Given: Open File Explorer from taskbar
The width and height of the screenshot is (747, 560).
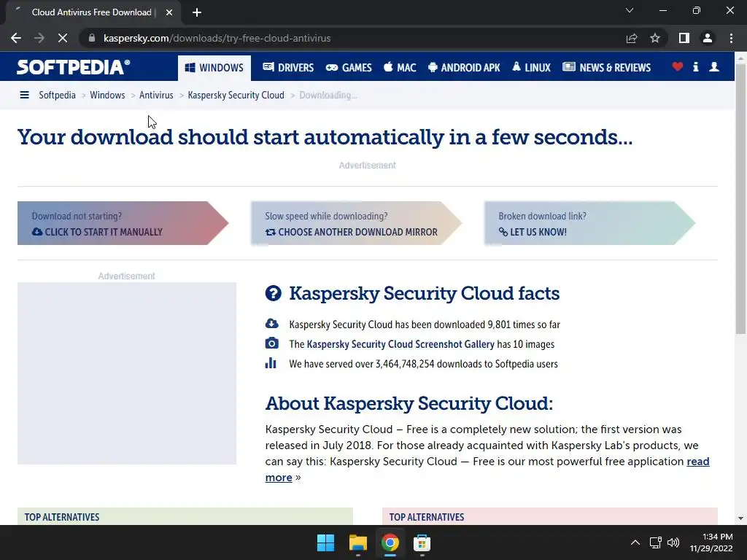Looking at the screenshot, I should tap(357, 542).
